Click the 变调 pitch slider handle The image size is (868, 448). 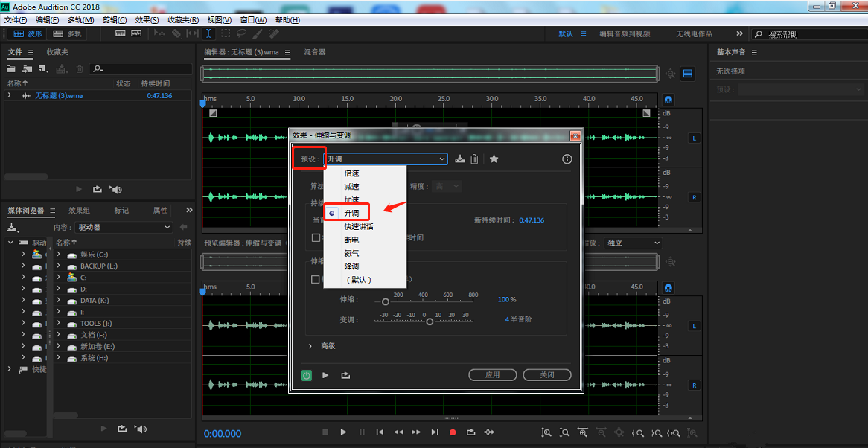point(430,322)
